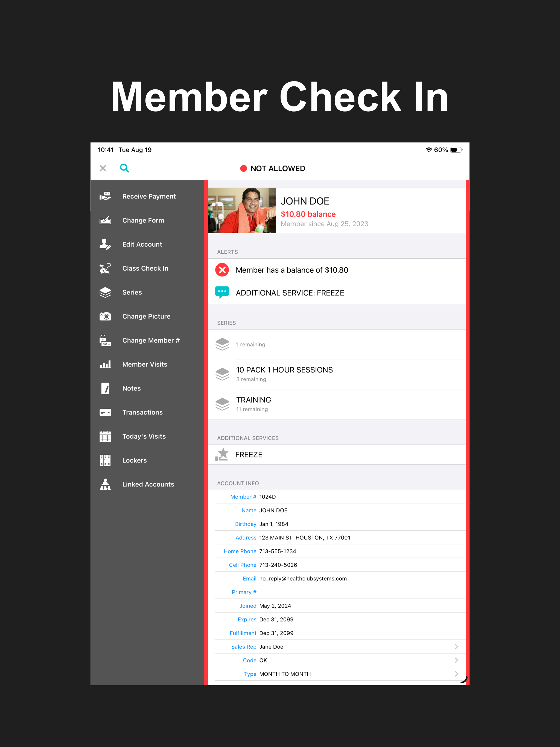Tap the layers icon beside 1 remaining
Viewport: 560px width, 747px height.
coord(222,344)
